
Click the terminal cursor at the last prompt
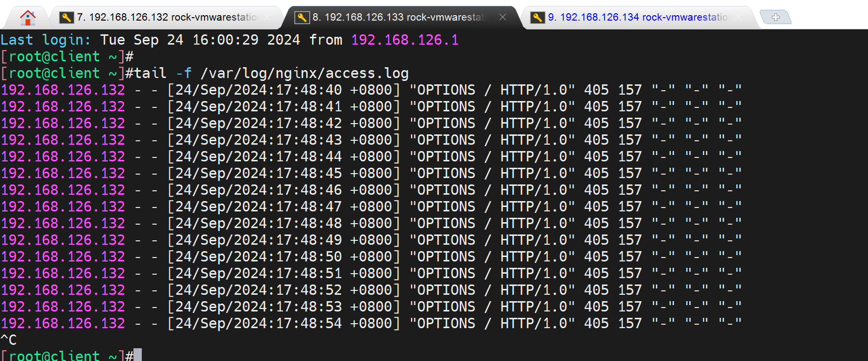138,355
